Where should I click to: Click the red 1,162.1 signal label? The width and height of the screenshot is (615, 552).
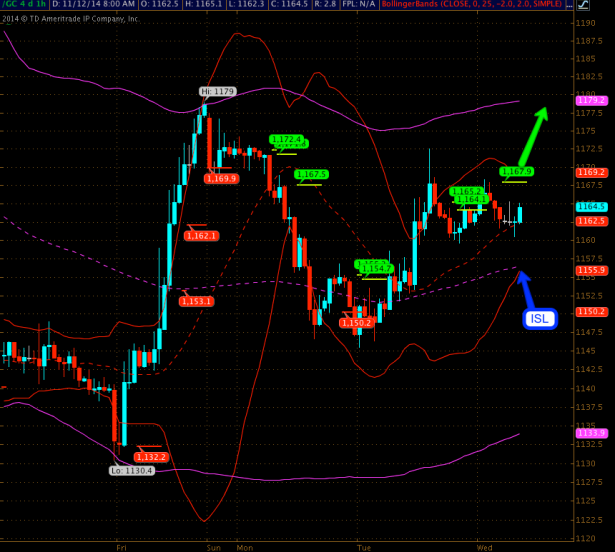coord(201,235)
